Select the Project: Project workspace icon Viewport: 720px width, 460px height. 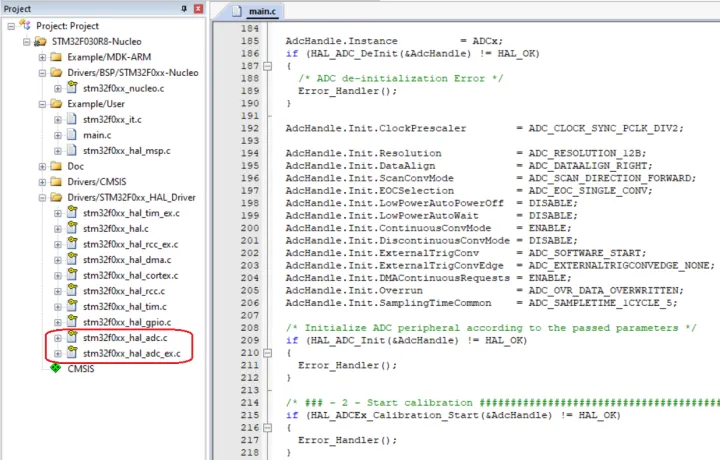(x=25, y=25)
